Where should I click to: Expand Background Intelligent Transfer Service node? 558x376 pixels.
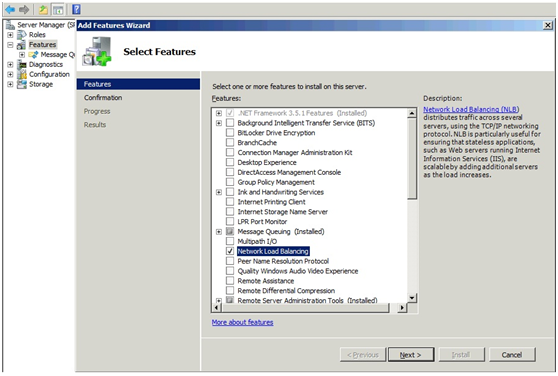(219, 123)
